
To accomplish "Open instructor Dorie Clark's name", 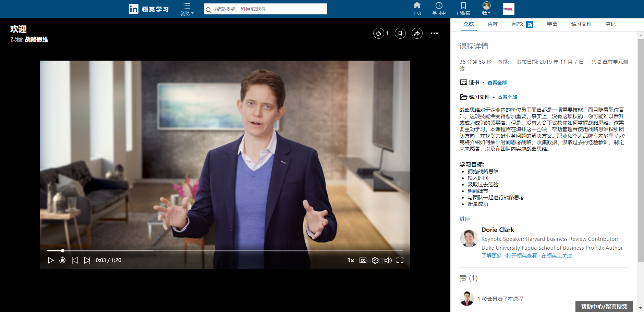I will 498,230.
